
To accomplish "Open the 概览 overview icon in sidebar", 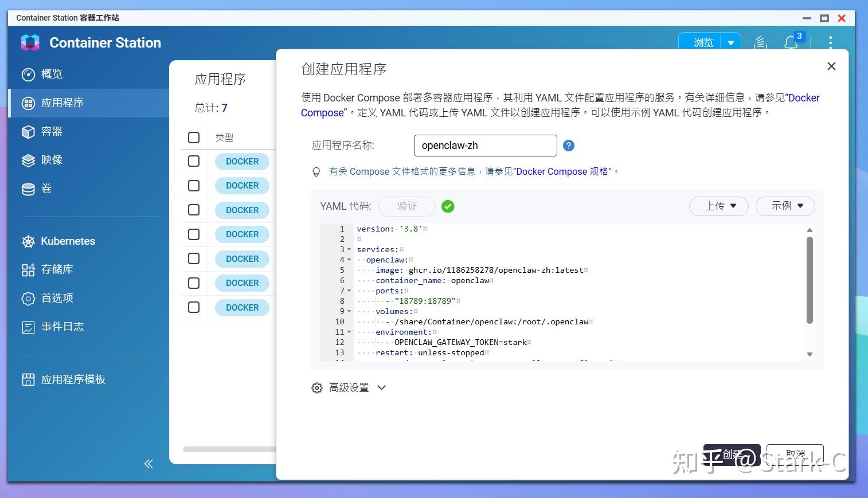I will [28, 74].
